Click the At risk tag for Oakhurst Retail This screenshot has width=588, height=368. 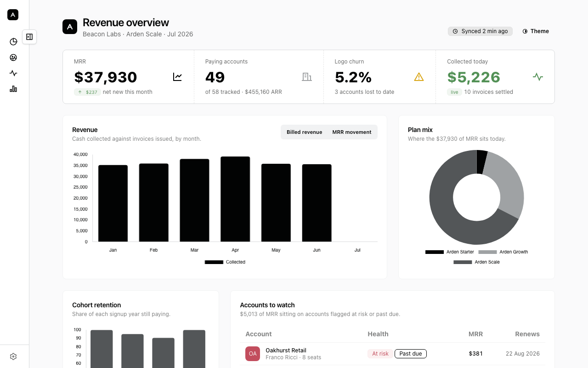click(x=380, y=354)
